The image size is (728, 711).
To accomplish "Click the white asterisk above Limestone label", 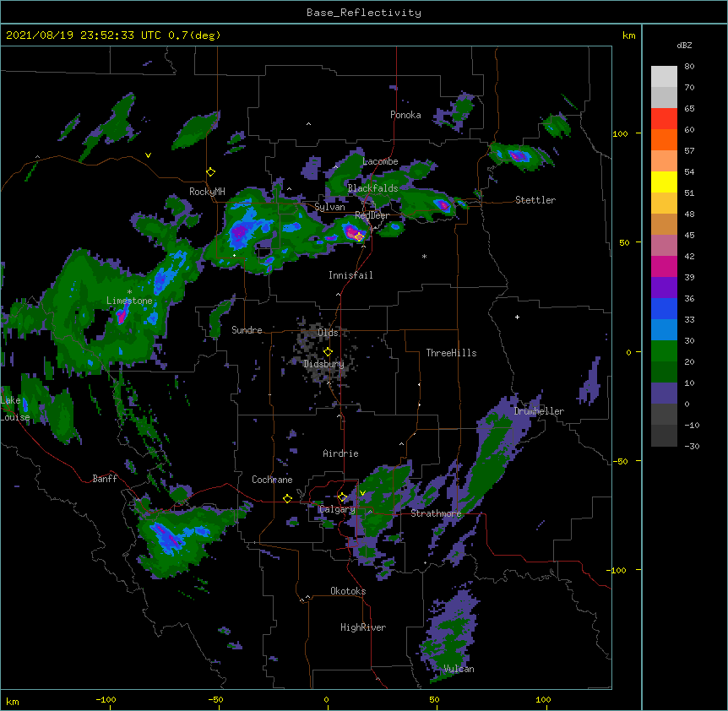I will [129, 292].
